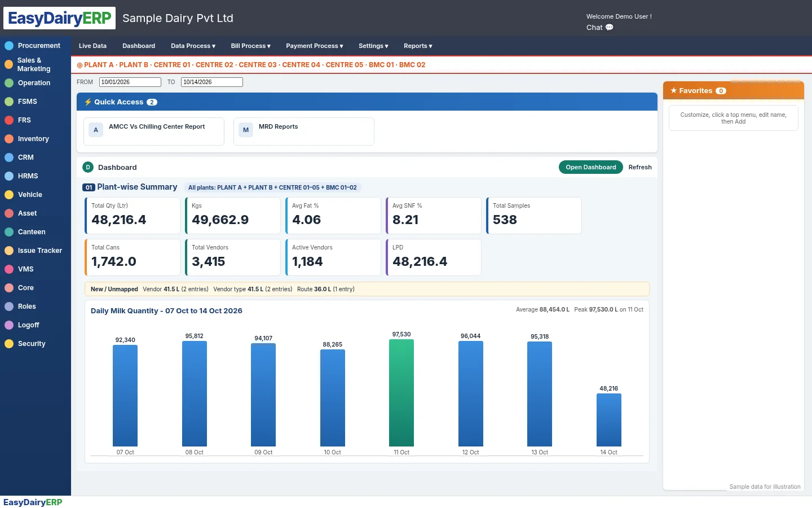Open the HRMS module icon
This screenshot has height=508, width=812.
(x=9, y=176)
